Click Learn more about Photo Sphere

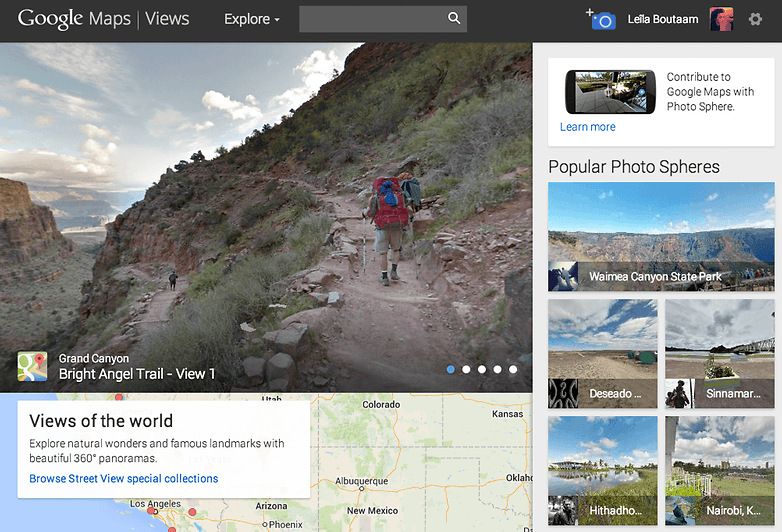pyautogui.click(x=587, y=127)
